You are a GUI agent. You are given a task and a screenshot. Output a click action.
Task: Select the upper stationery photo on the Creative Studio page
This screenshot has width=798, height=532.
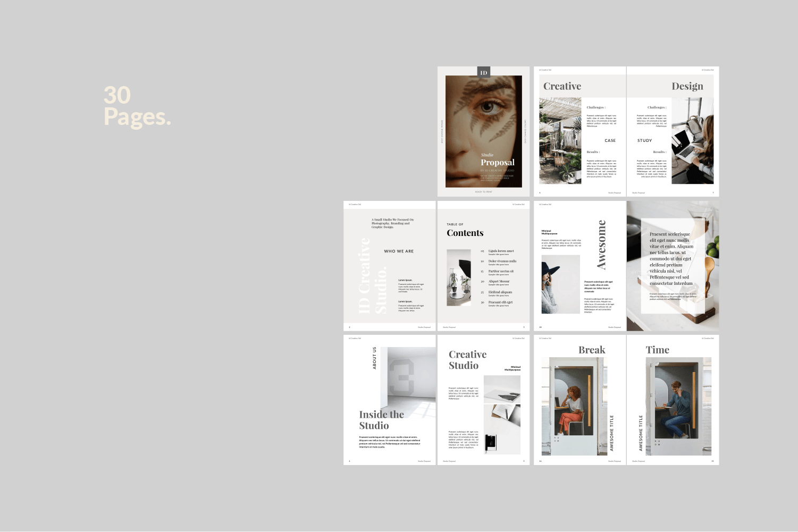tap(502, 390)
